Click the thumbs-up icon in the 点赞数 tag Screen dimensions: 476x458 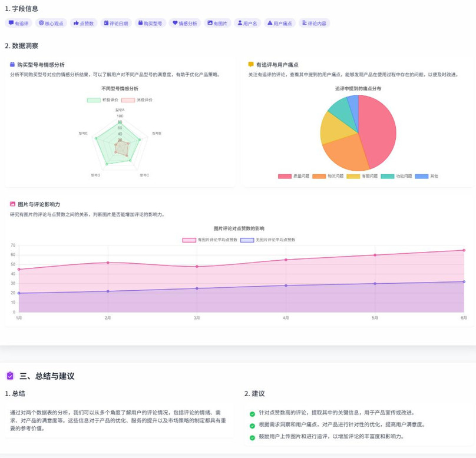[76, 23]
